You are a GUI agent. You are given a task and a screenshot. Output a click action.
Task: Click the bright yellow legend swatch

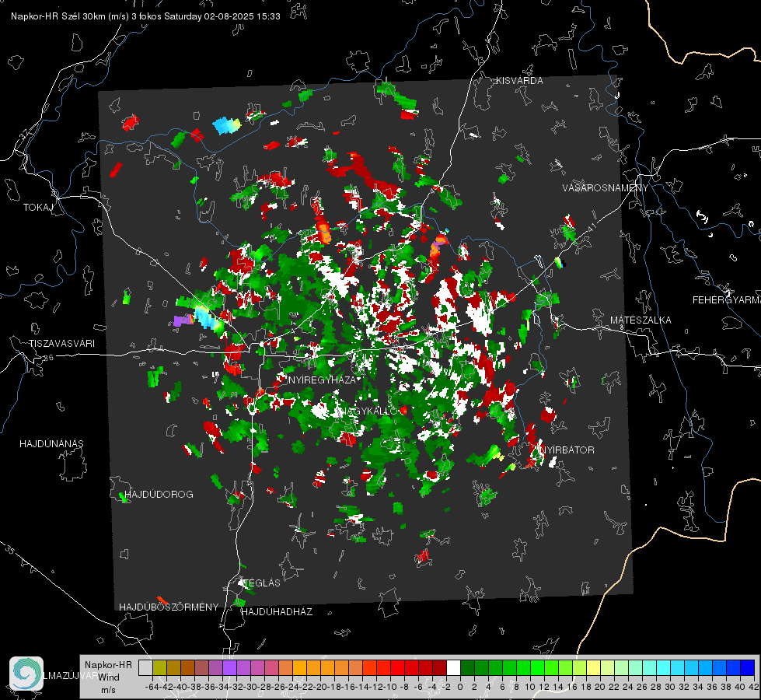click(x=593, y=667)
